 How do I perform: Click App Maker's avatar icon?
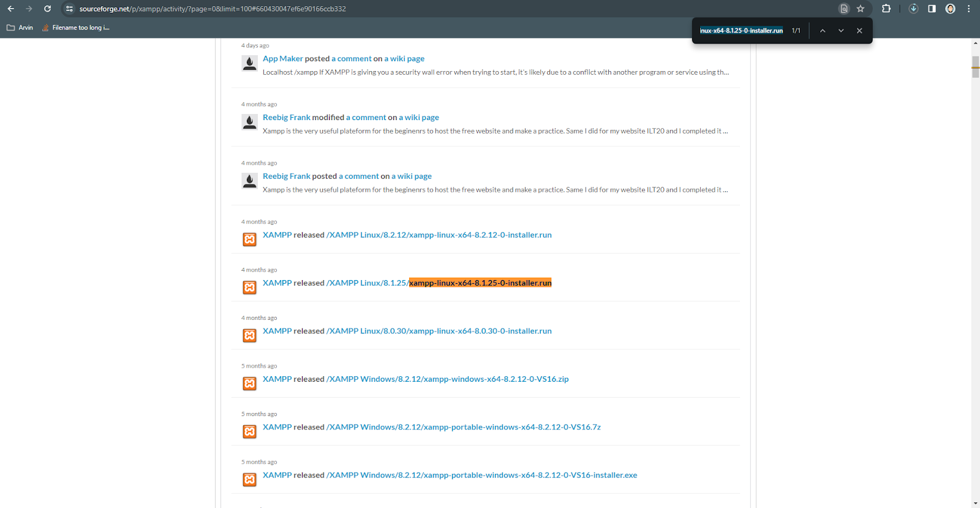[249, 63]
